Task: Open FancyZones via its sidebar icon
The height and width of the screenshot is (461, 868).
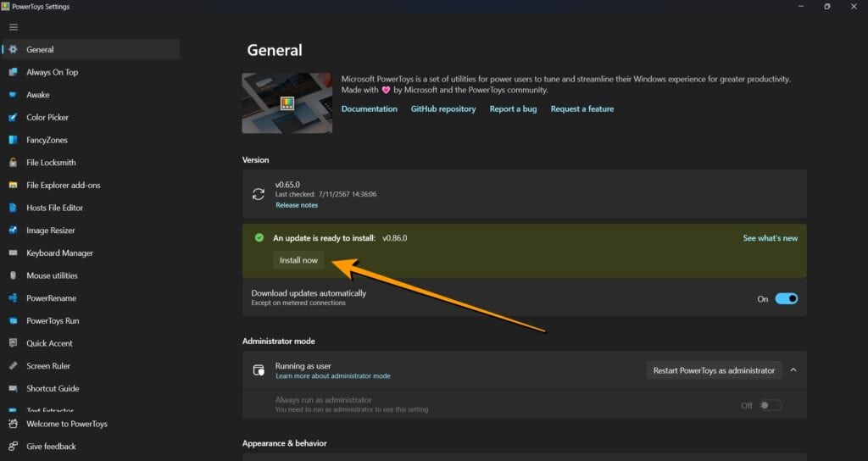Action: pyautogui.click(x=13, y=140)
